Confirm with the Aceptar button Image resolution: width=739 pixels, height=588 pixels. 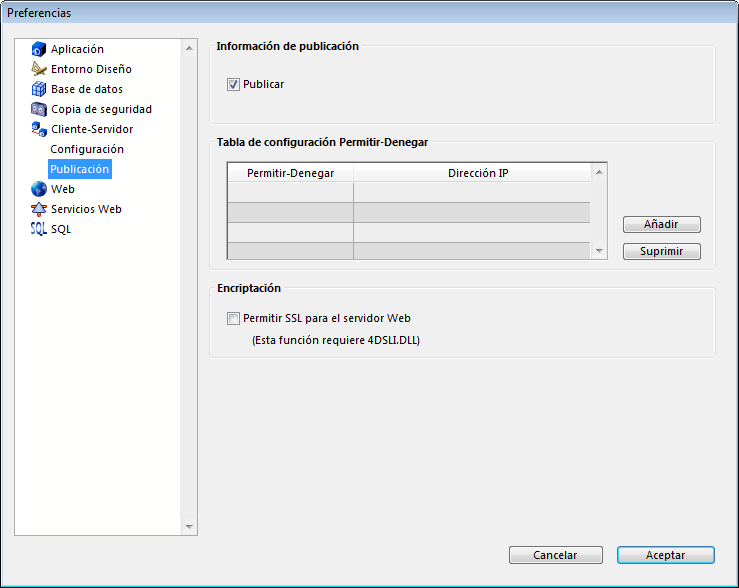(665, 555)
